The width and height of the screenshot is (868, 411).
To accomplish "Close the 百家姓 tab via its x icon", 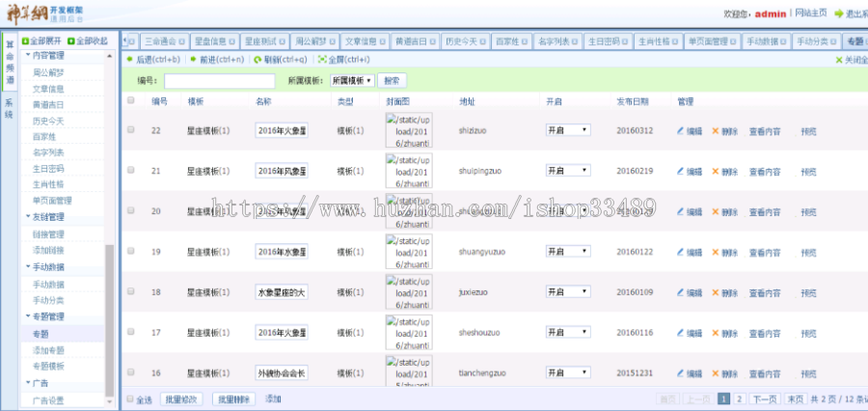I will (524, 41).
